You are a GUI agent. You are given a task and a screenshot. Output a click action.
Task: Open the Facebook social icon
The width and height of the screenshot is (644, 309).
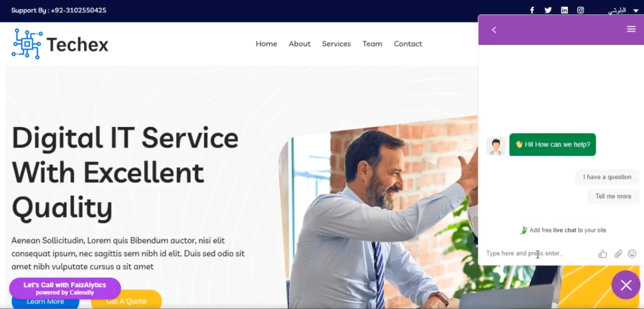tap(532, 10)
